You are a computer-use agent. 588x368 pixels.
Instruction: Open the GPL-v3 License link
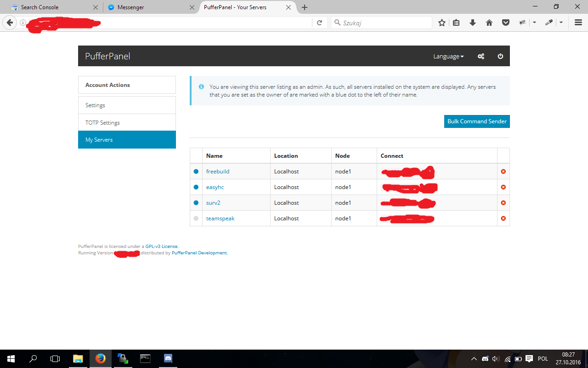point(162,247)
